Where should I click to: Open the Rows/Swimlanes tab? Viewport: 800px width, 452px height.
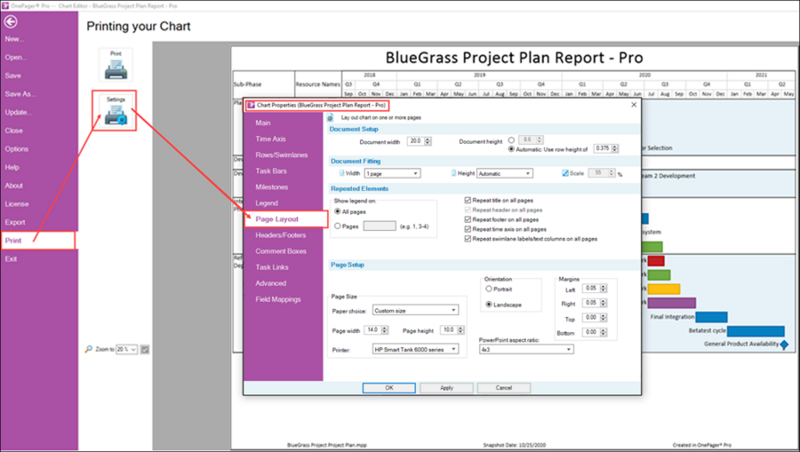pyautogui.click(x=282, y=155)
